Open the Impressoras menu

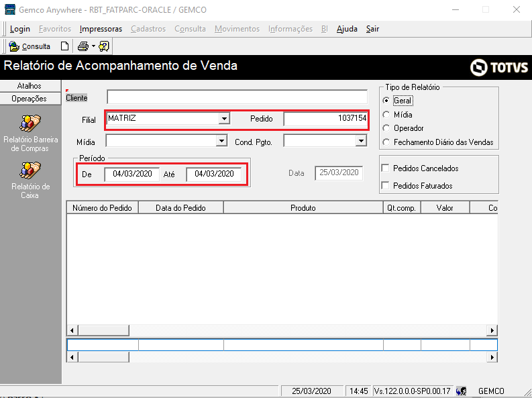tap(101, 29)
